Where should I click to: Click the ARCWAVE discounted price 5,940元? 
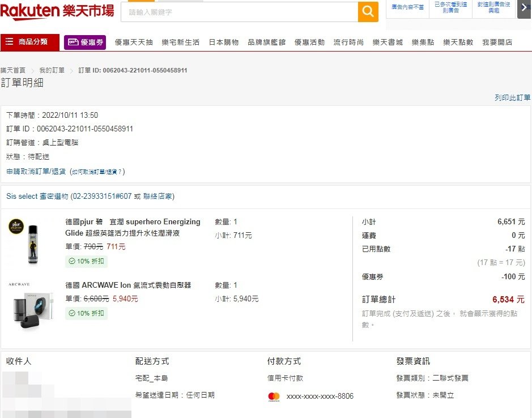tap(125, 299)
